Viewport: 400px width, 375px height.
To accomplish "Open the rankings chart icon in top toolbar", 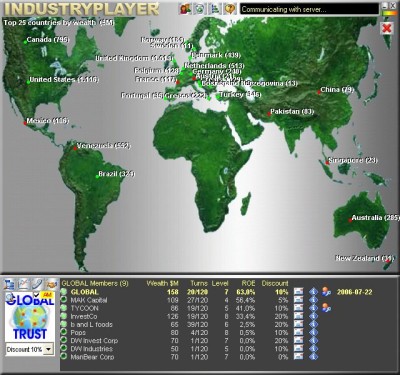I will [215, 9].
